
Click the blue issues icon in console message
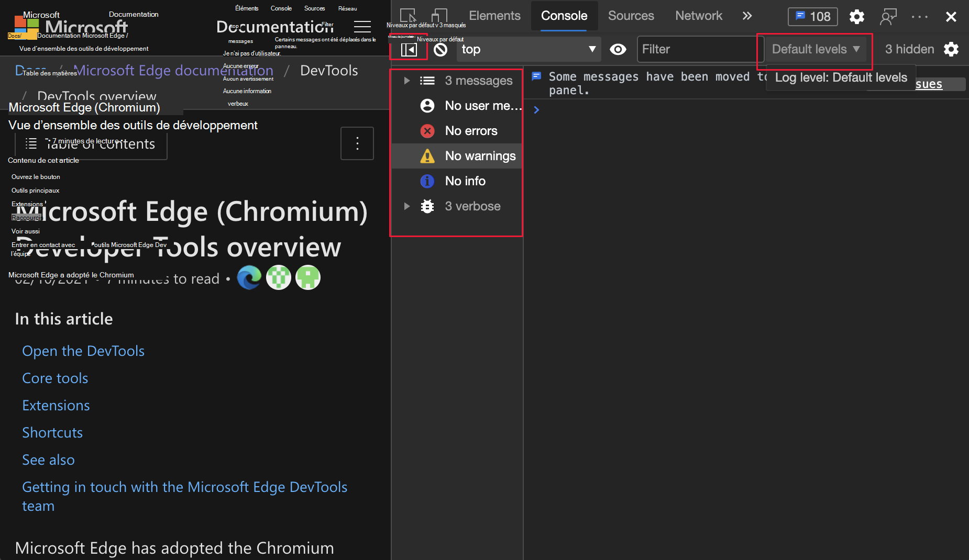(x=536, y=76)
